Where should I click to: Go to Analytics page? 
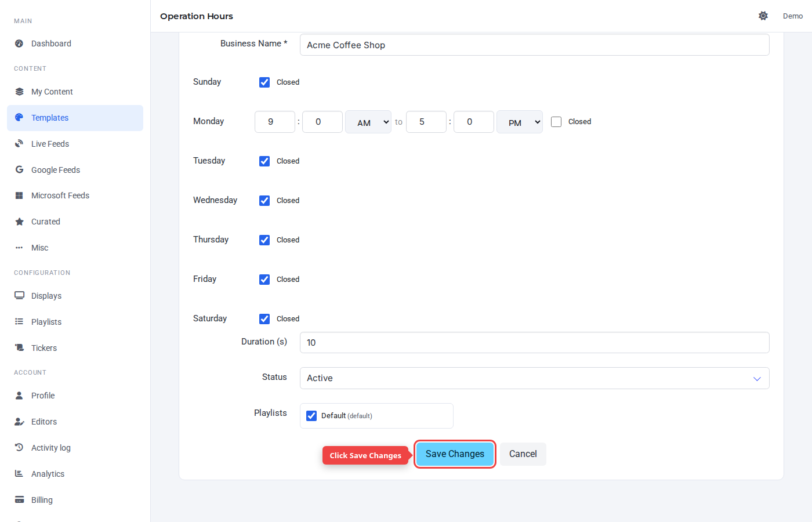click(x=75, y=474)
